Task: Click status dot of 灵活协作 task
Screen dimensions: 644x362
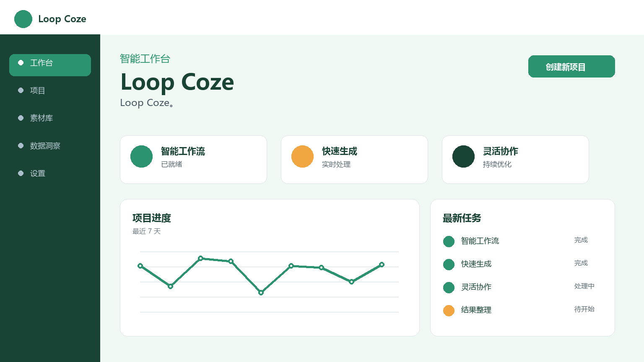Action: pyautogui.click(x=449, y=287)
